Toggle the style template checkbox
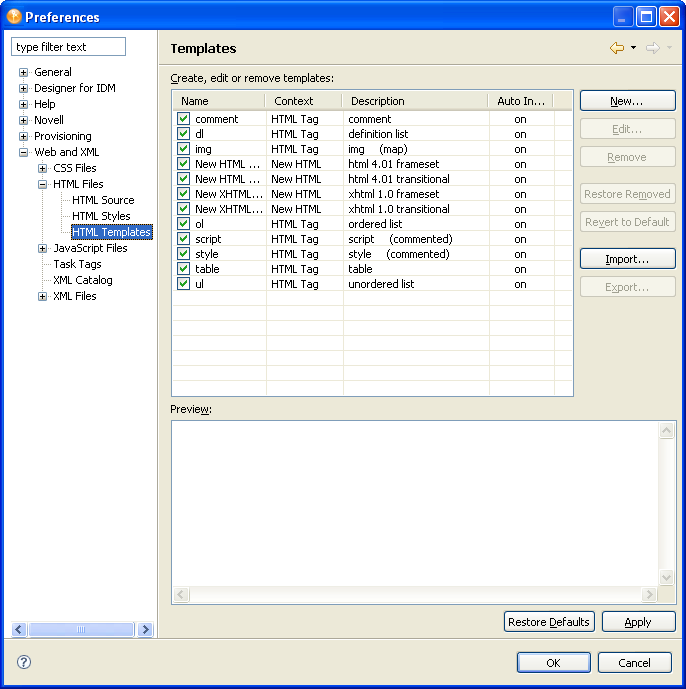686x689 pixels. point(184,254)
